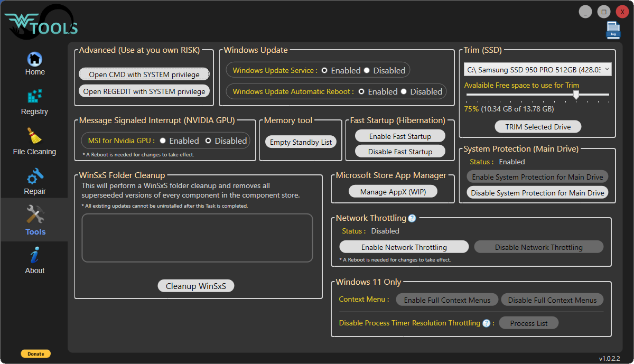Open the log file icon
The height and width of the screenshot is (364, 634).
[x=613, y=30]
